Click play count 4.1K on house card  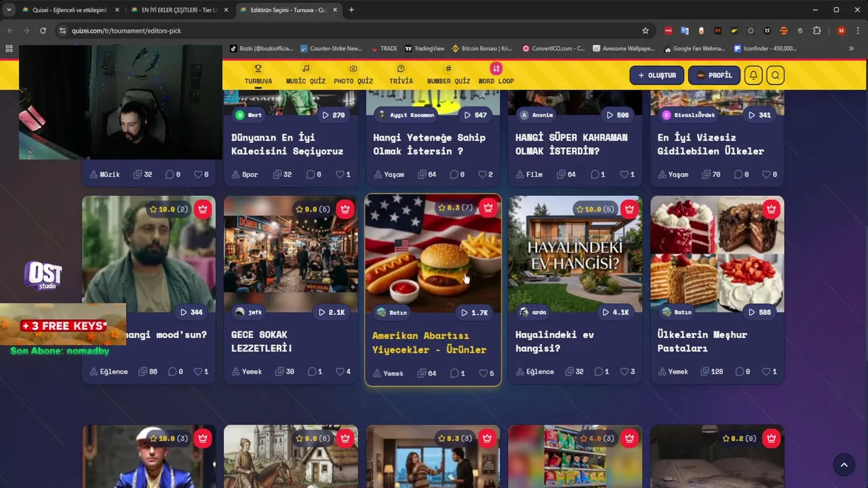coord(616,312)
